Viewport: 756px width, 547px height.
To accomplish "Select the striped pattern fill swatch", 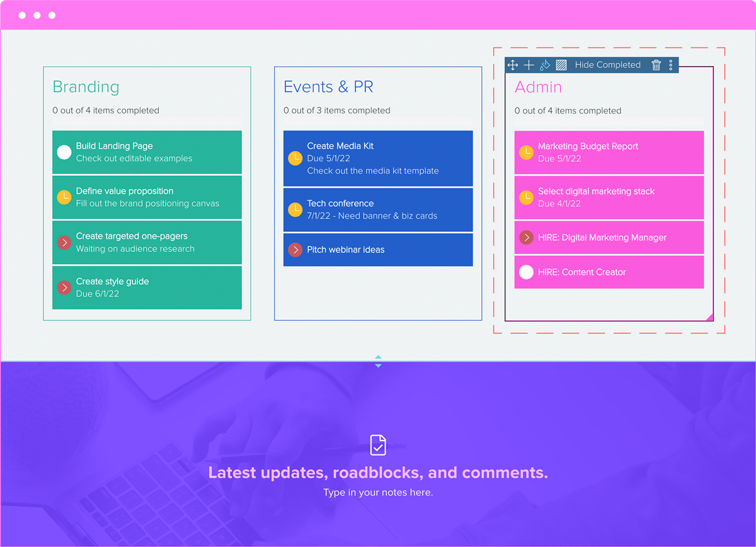I will click(x=561, y=65).
